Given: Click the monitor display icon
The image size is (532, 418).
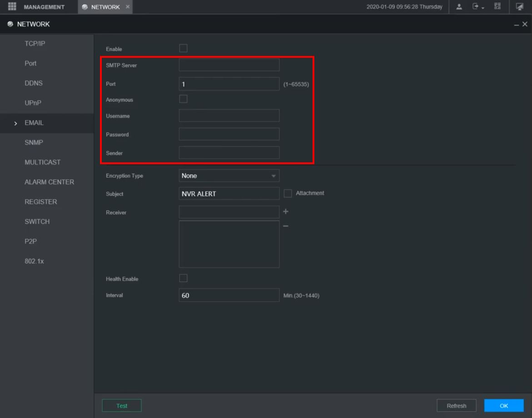Looking at the screenshot, I should (x=519, y=7).
